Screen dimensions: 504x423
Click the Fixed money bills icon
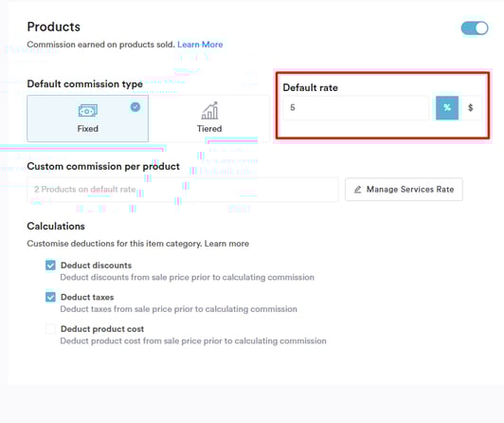pyautogui.click(x=88, y=111)
